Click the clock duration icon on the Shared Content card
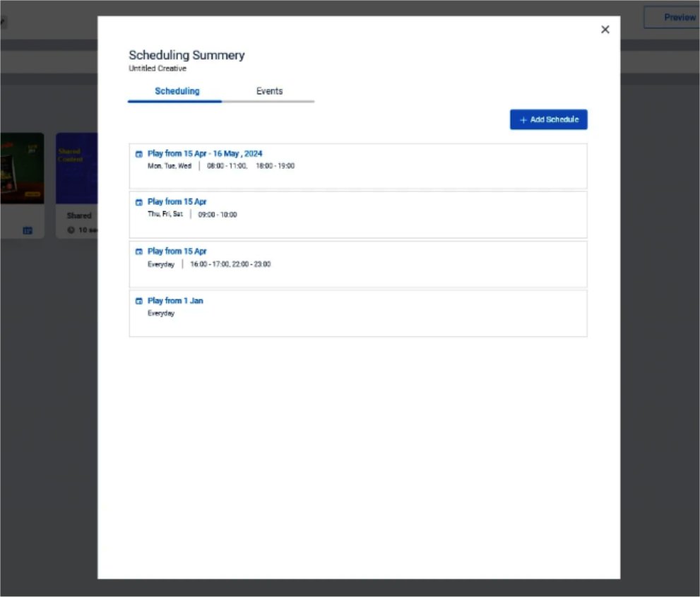Image resolution: width=700 pixels, height=597 pixels. pos(71,230)
